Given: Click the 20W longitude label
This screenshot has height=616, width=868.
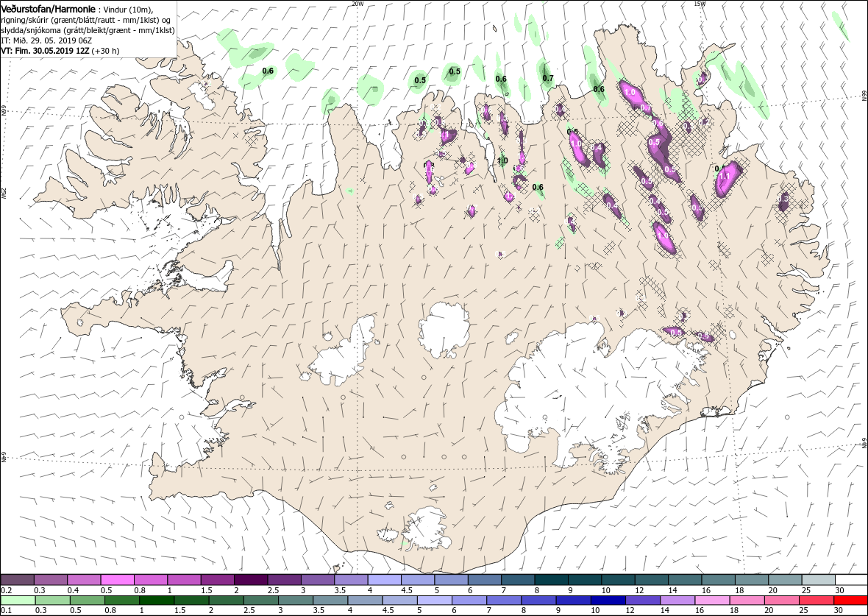Looking at the screenshot, I should coord(358,4).
